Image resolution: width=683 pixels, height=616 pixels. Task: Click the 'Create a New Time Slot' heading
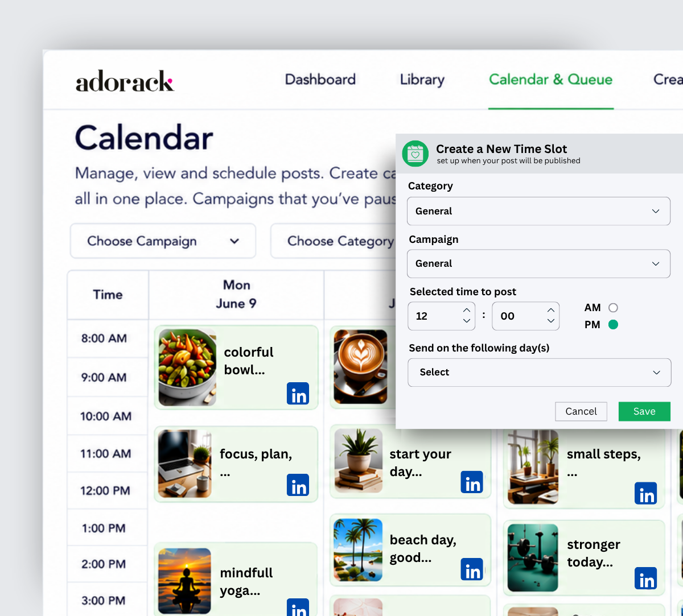(x=501, y=149)
